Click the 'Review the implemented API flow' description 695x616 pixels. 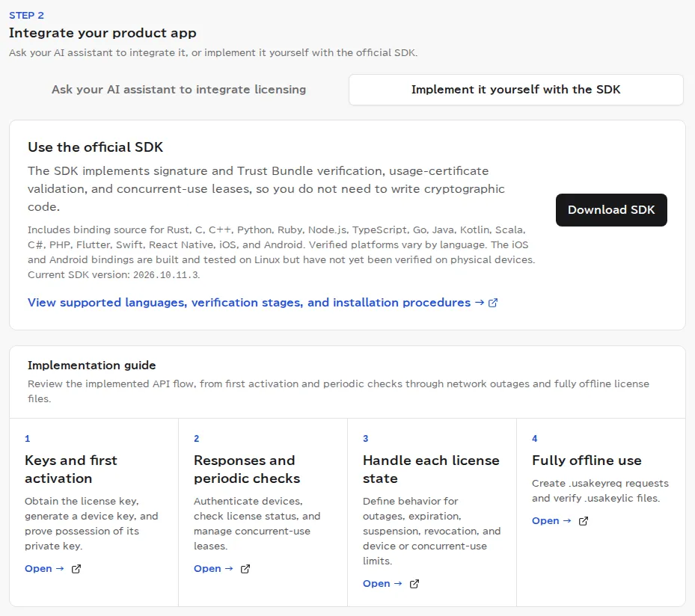click(x=338, y=391)
